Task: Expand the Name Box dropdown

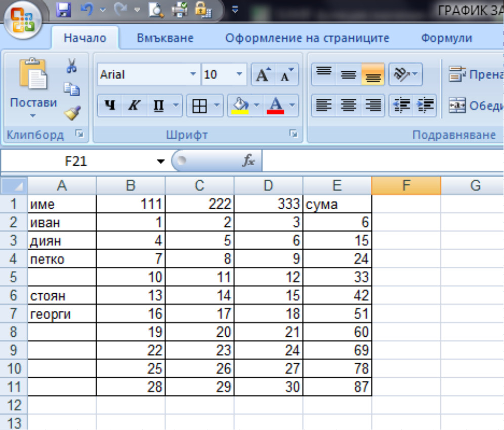Action: (x=161, y=161)
